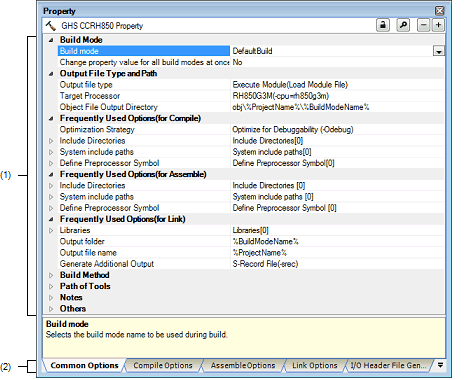Select the Target Processor property

point(144,96)
